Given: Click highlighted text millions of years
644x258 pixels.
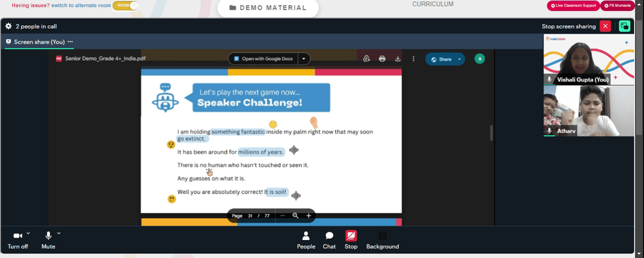Looking at the screenshot, I should click(261, 152).
